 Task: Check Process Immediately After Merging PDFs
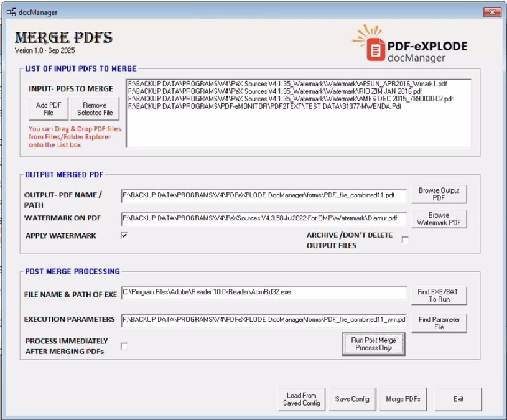pos(124,345)
